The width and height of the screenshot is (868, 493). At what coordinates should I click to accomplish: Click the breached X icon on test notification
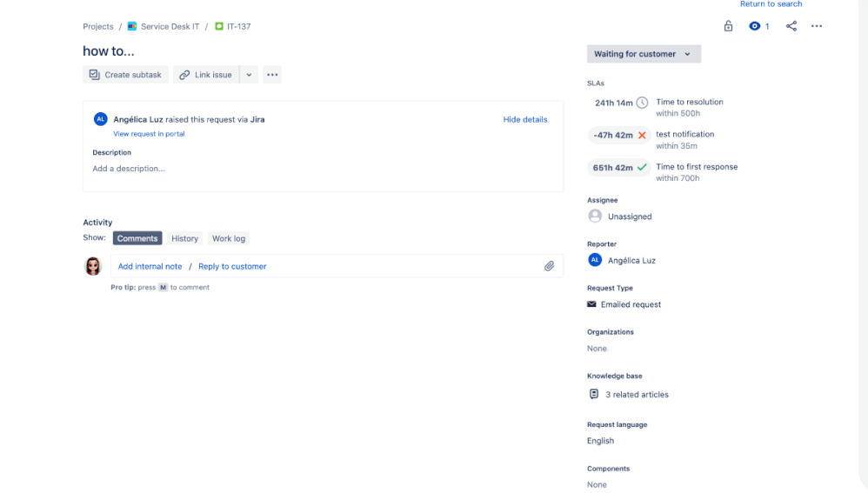[642, 135]
